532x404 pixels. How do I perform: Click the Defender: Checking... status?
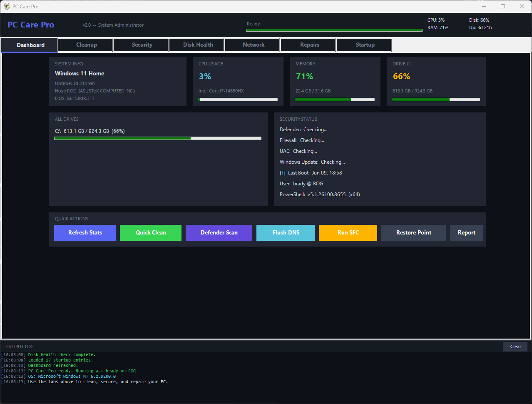tap(303, 130)
